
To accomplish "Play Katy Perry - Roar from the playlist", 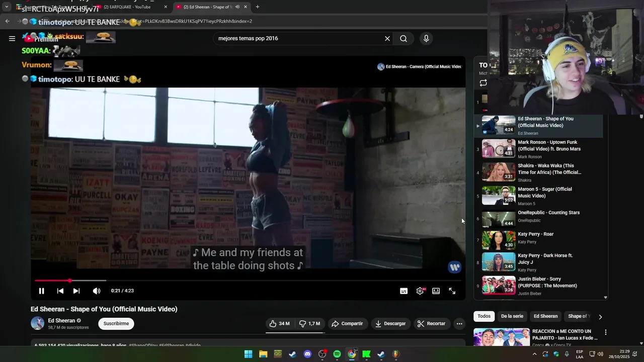I will coord(538,240).
